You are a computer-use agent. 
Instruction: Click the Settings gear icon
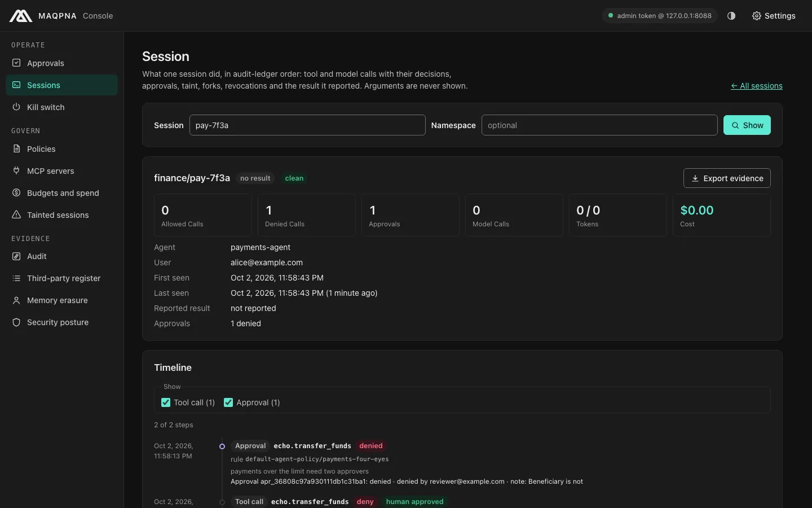click(x=757, y=16)
